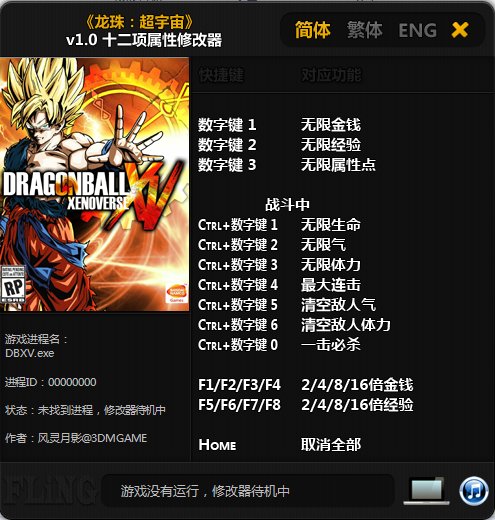495x520 pixels.
Task: Switch language to 简体
Action: point(313,30)
